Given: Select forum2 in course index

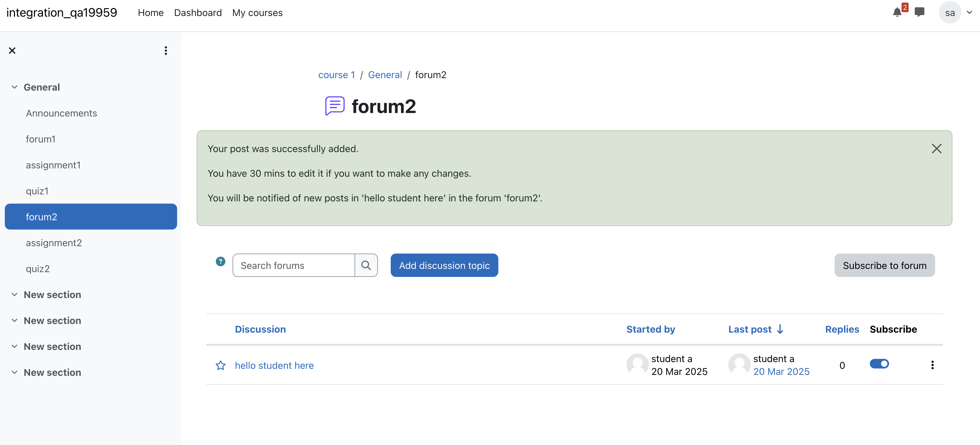Looking at the screenshot, I should click(x=91, y=216).
